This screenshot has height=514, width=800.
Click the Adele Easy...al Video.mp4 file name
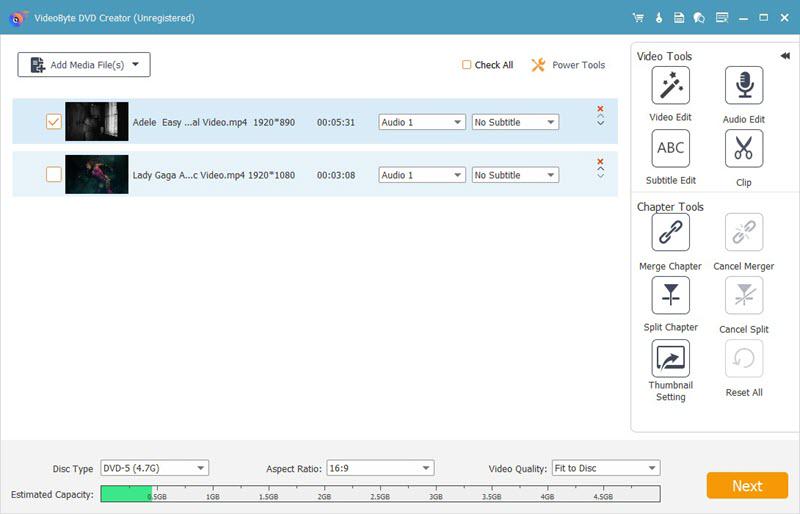[x=190, y=123]
